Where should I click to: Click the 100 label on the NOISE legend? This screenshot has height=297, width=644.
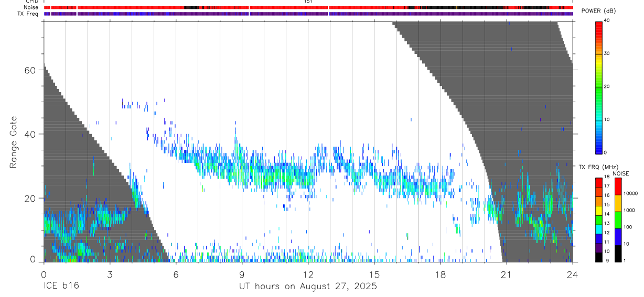[628, 227]
